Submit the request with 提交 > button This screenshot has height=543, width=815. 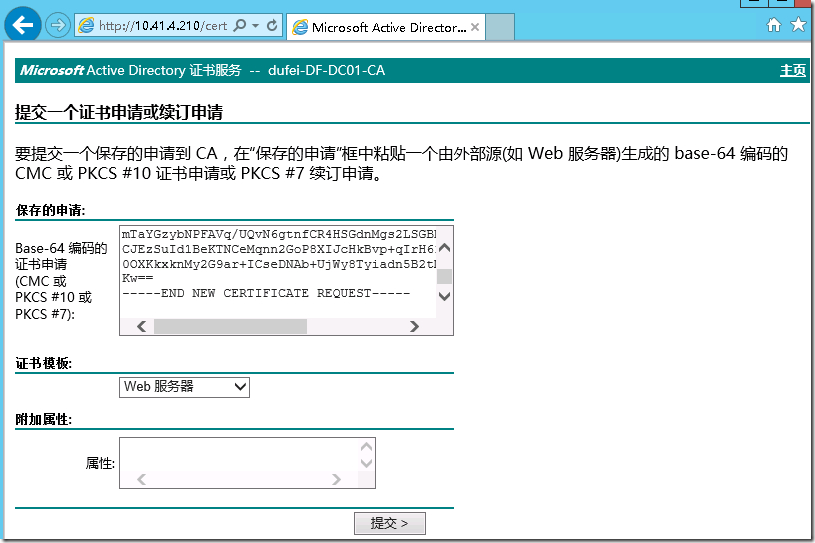[x=390, y=523]
